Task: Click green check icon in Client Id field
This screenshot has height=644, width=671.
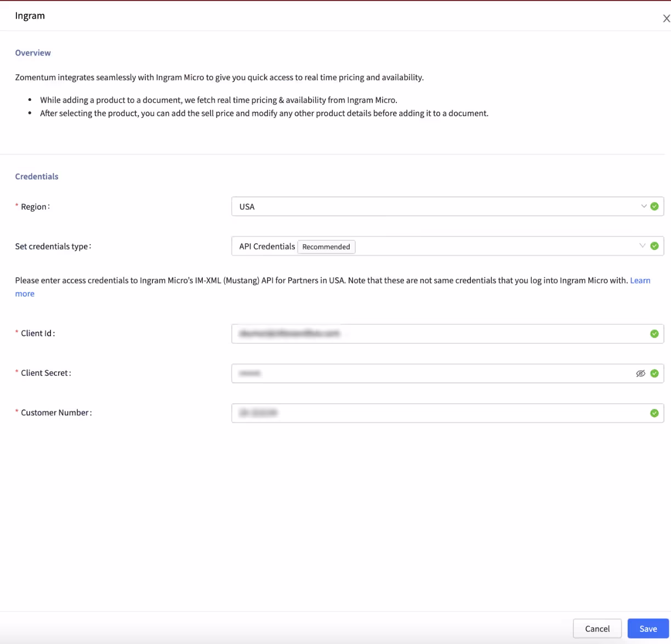Action: pyautogui.click(x=654, y=334)
